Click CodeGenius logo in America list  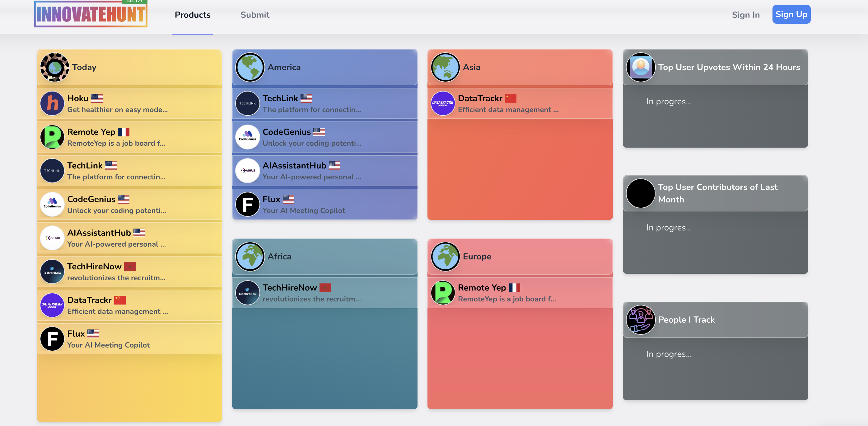248,137
